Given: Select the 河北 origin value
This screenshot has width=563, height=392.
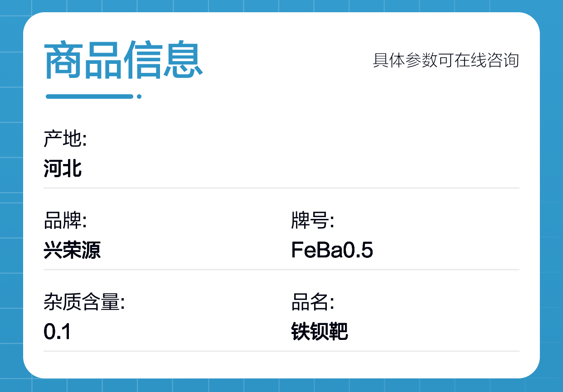Looking at the screenshot, I should click(63, 168).
